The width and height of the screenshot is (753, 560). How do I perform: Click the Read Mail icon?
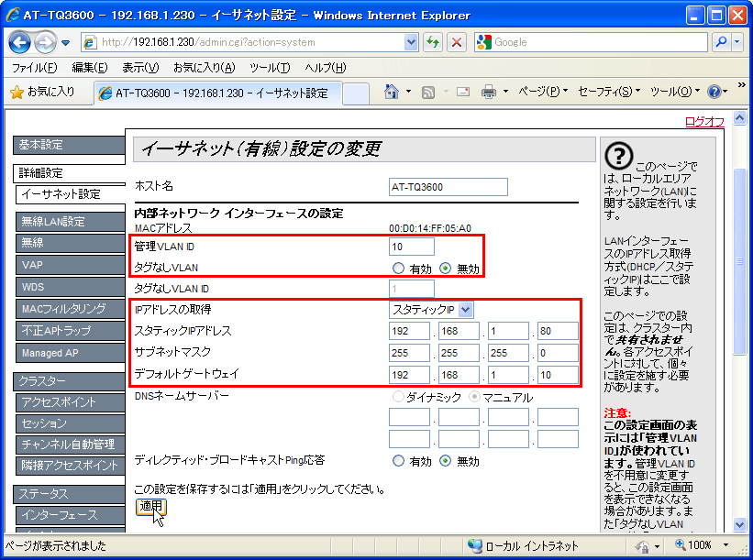coord(463,91)
